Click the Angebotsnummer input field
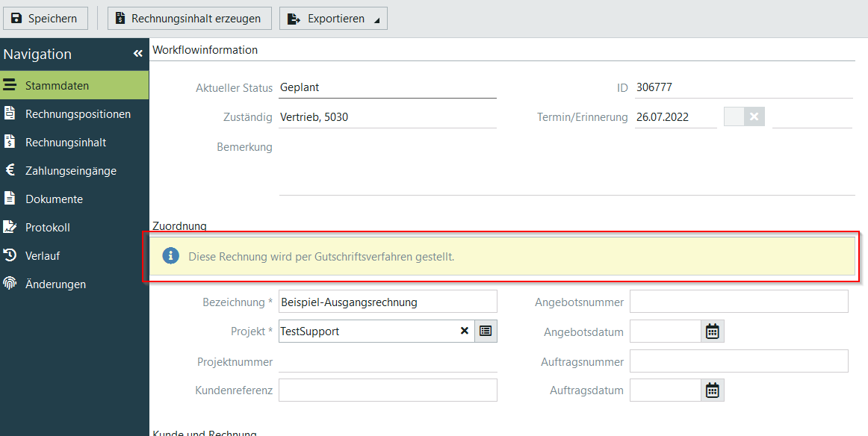 [738, 302]
